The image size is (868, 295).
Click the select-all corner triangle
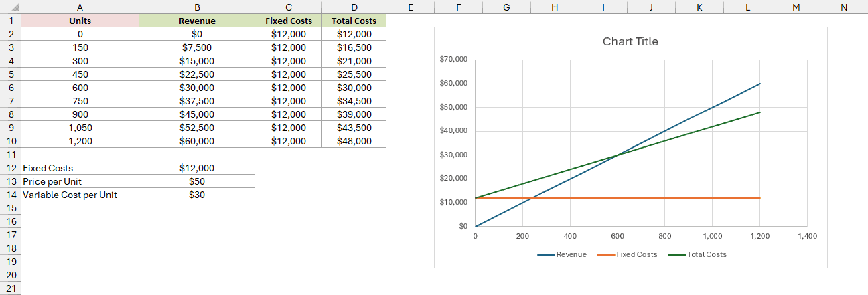(11, 7)
